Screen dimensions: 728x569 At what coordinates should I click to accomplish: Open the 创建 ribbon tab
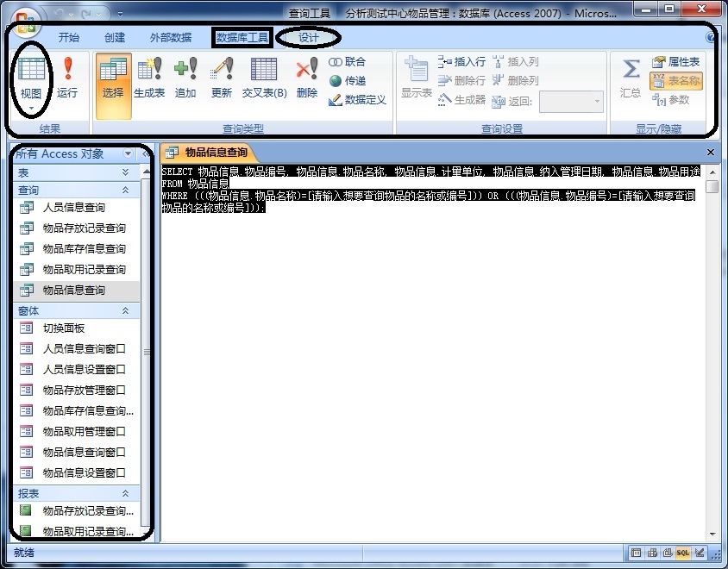tap(115, 38)
